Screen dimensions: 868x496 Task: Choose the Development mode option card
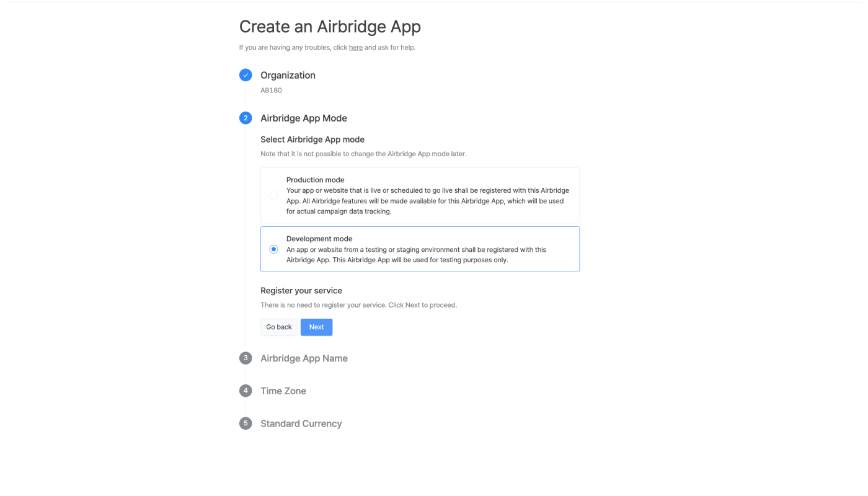click(x=420, y=249)
